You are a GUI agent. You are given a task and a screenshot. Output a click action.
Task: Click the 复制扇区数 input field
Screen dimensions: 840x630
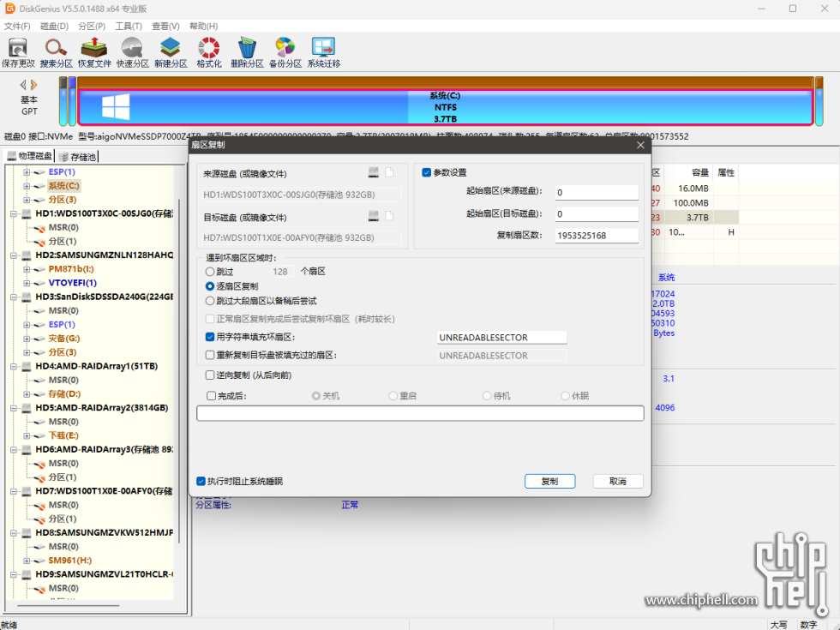(x=597, y=235)
